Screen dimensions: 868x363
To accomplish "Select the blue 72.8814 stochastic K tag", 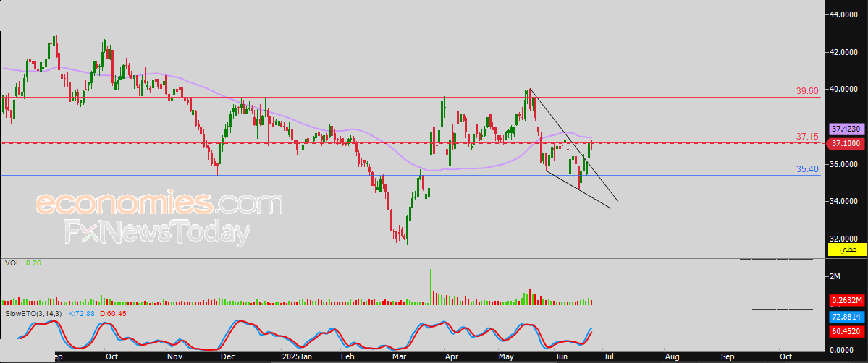I will pos(846,317).
